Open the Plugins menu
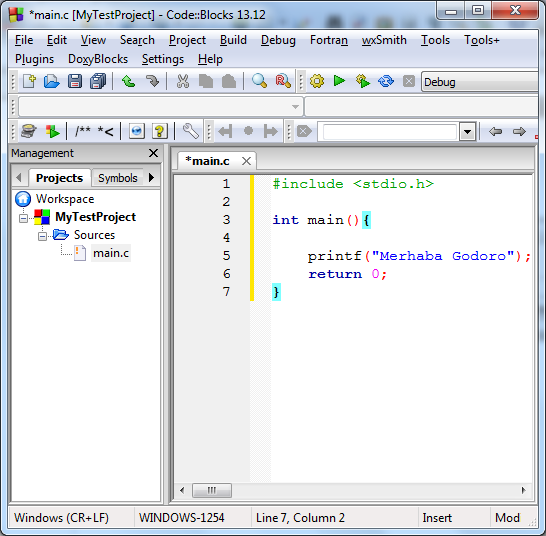This screenshot has width=546, height=536. 34,59
